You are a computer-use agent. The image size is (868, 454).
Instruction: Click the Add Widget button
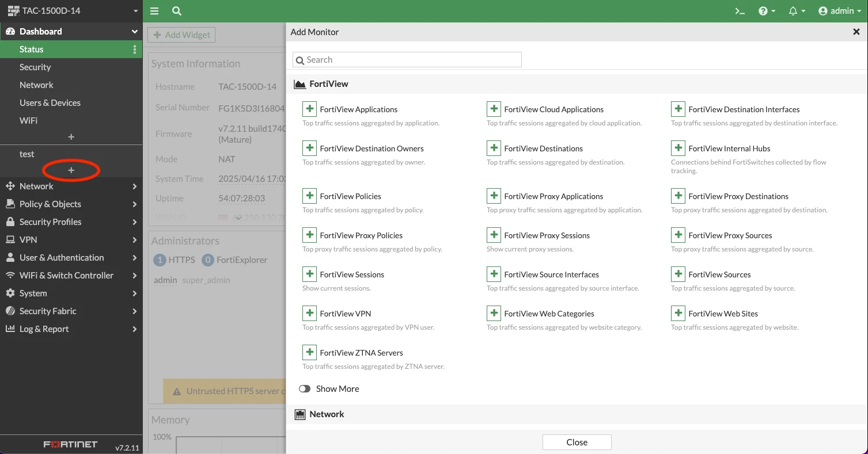point(181,35)
